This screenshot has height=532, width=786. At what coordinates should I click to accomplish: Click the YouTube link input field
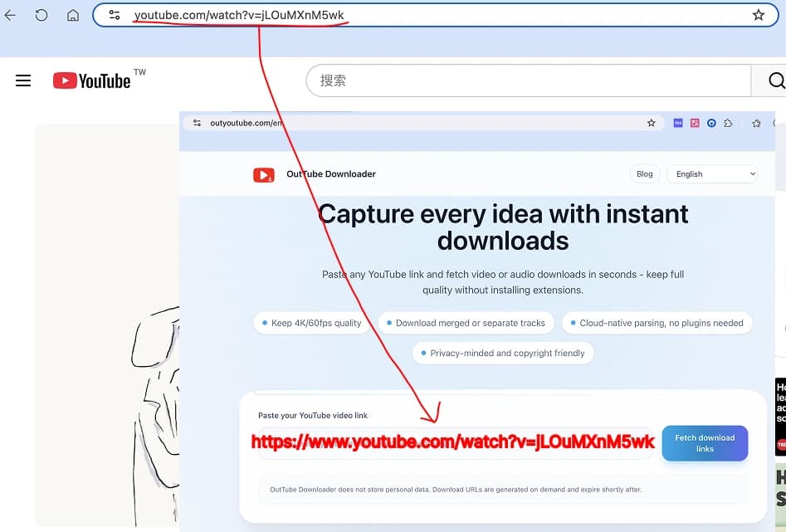453,442
